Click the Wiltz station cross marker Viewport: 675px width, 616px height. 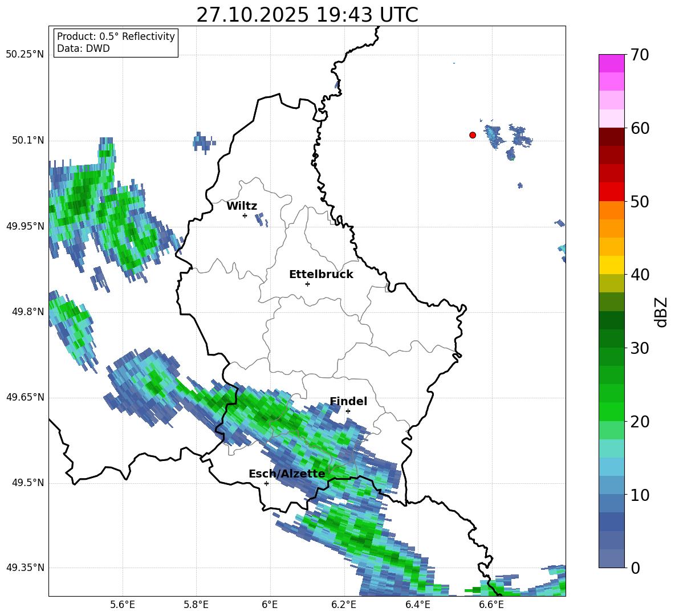[x=245, y=215]
